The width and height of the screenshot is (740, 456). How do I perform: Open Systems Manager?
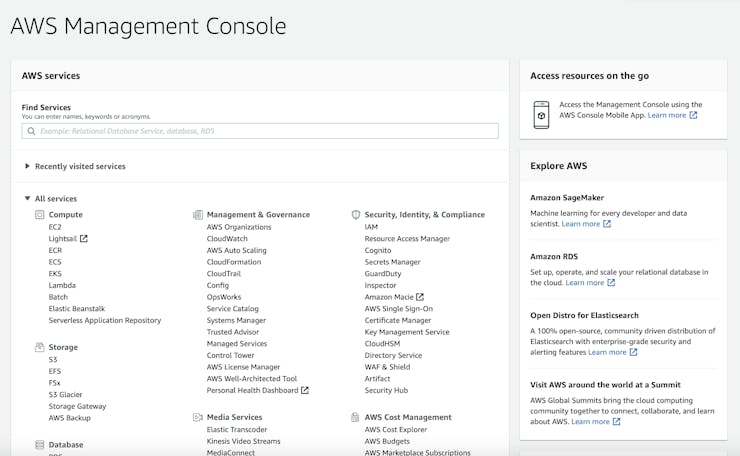pyautogui.click(x=236, y=321)
